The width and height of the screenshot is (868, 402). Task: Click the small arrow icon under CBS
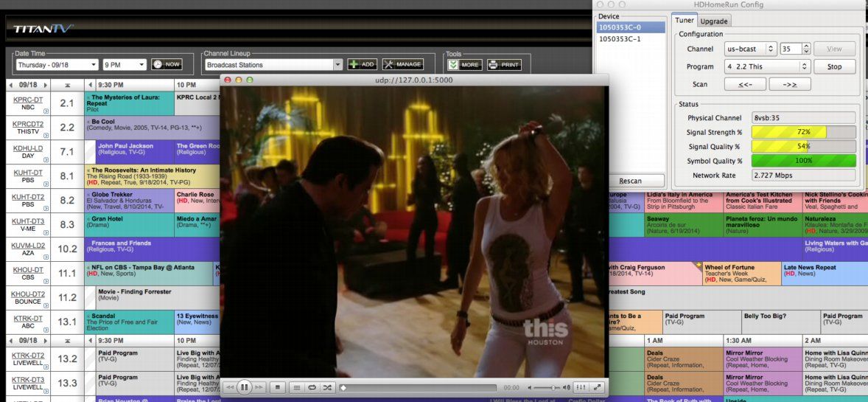click(x=46, y=281)
